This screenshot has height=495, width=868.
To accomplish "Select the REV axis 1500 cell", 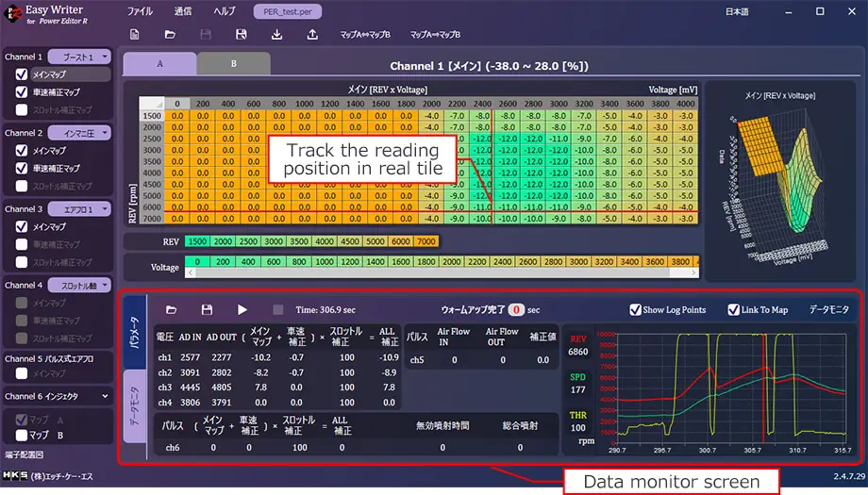I will [197, 241].
